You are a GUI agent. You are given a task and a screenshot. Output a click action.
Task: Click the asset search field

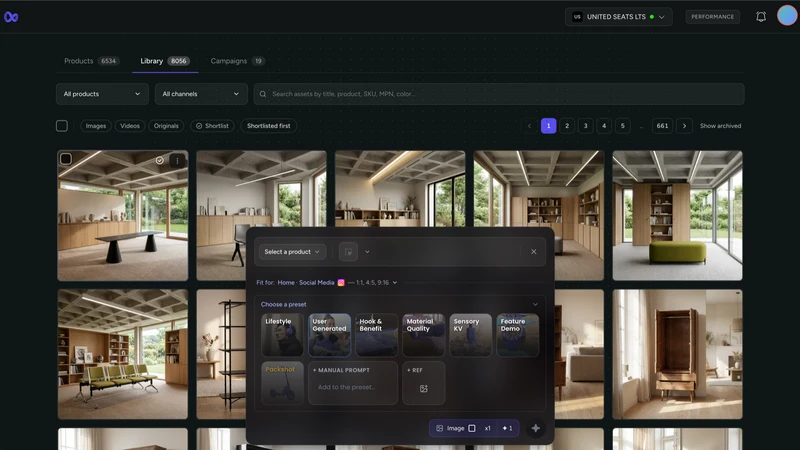click(x=499, y=94)
